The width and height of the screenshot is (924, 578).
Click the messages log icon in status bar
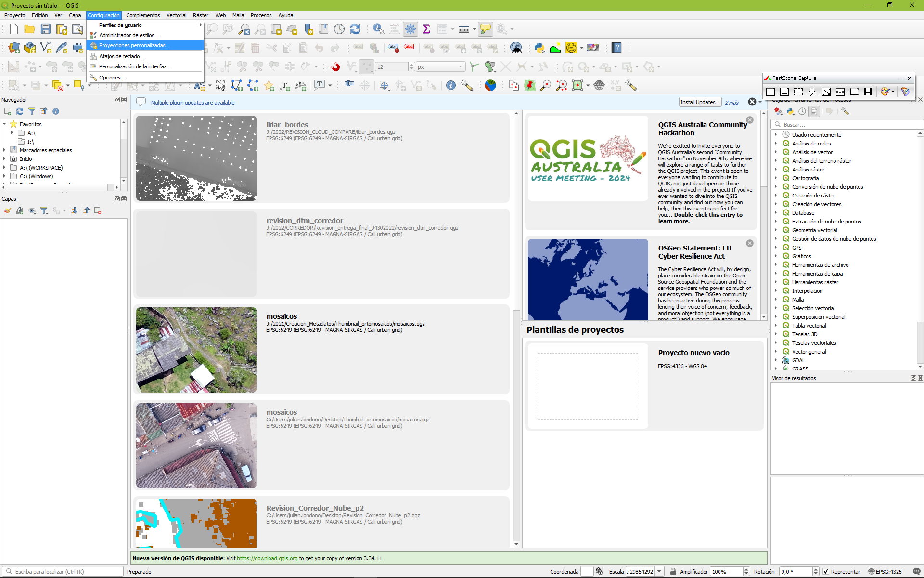click(917, 572)
